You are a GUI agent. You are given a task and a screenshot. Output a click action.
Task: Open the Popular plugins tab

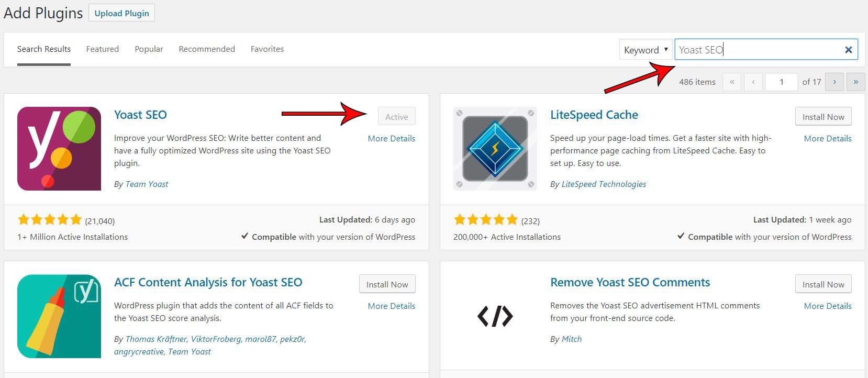[x=149, y=49]
